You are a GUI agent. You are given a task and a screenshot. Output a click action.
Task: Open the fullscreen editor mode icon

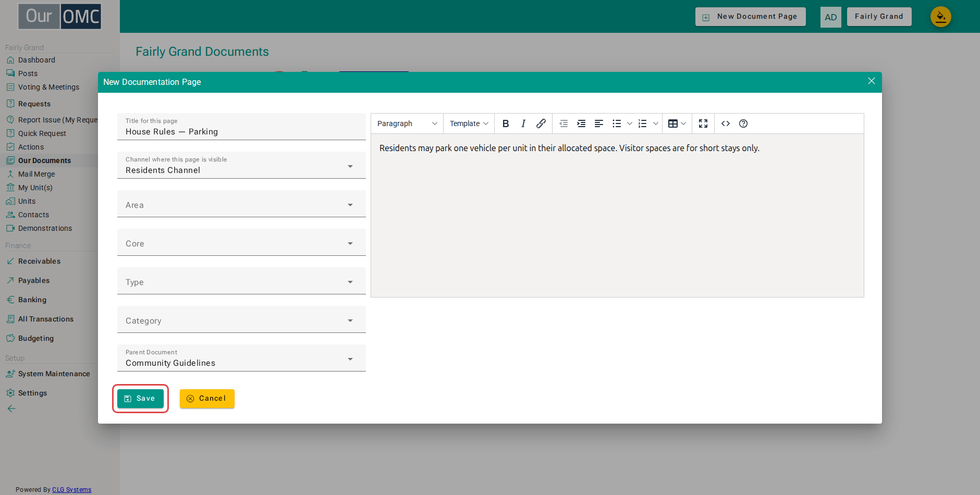point(703,123)
